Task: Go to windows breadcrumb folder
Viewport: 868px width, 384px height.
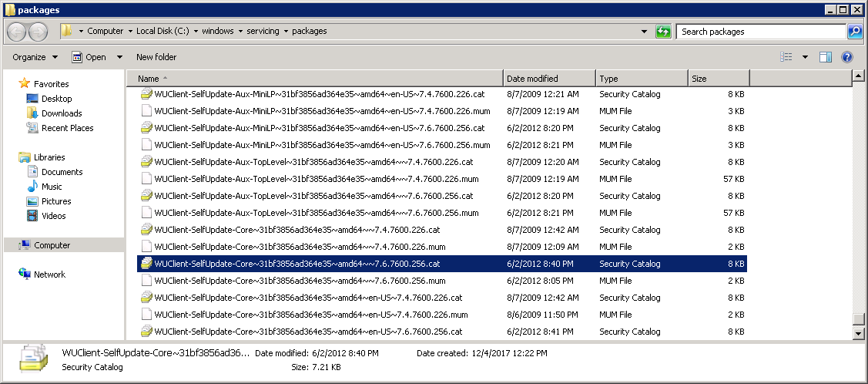Action: click(x=217, y=31)
